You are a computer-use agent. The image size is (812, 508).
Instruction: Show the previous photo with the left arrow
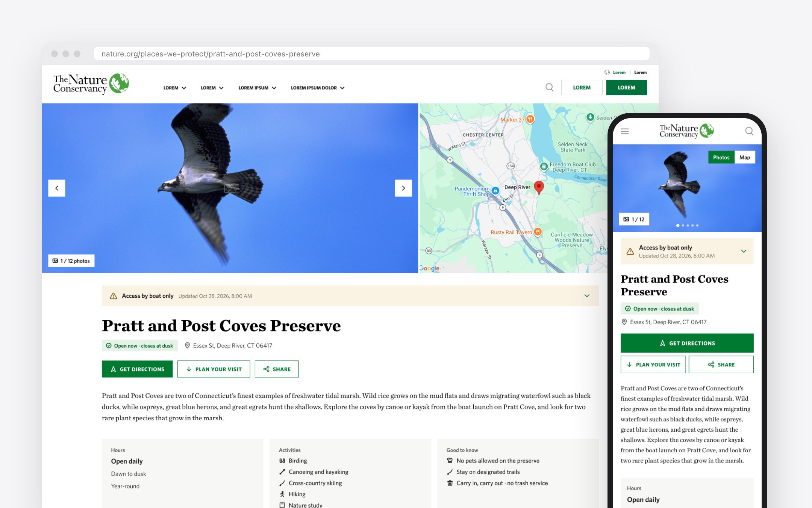click(57, 188)
